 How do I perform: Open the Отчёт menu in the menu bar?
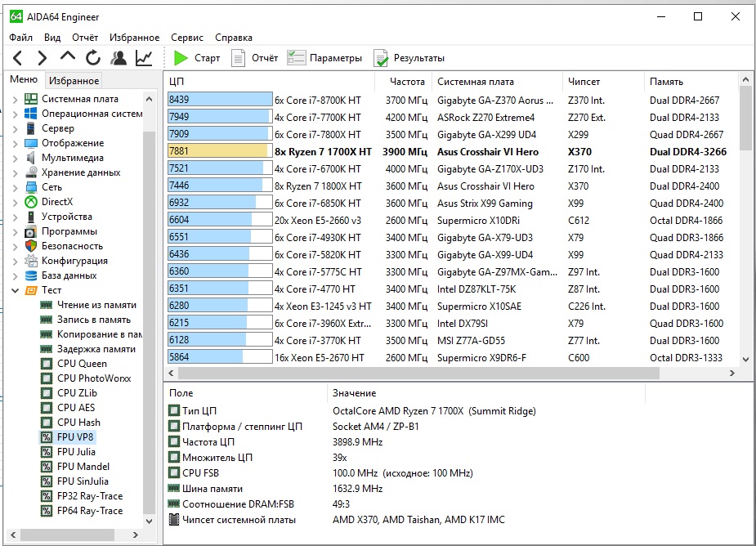coord(85,37)
